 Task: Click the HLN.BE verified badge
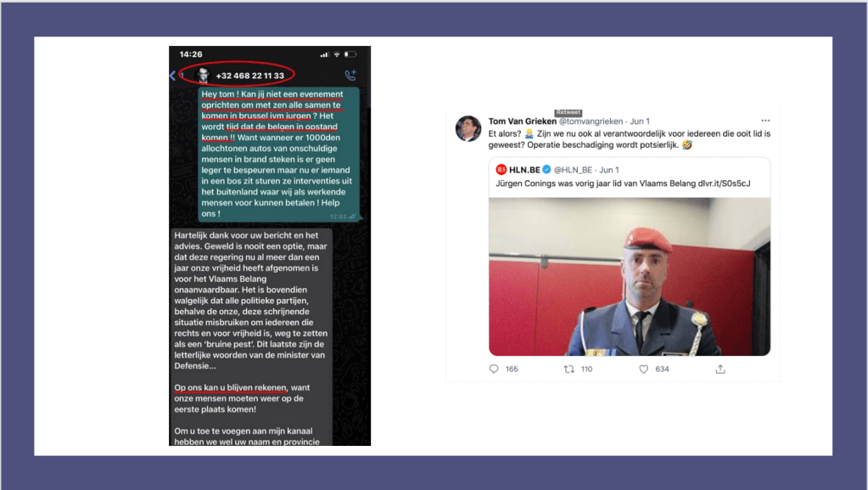[x=546, y=170]
